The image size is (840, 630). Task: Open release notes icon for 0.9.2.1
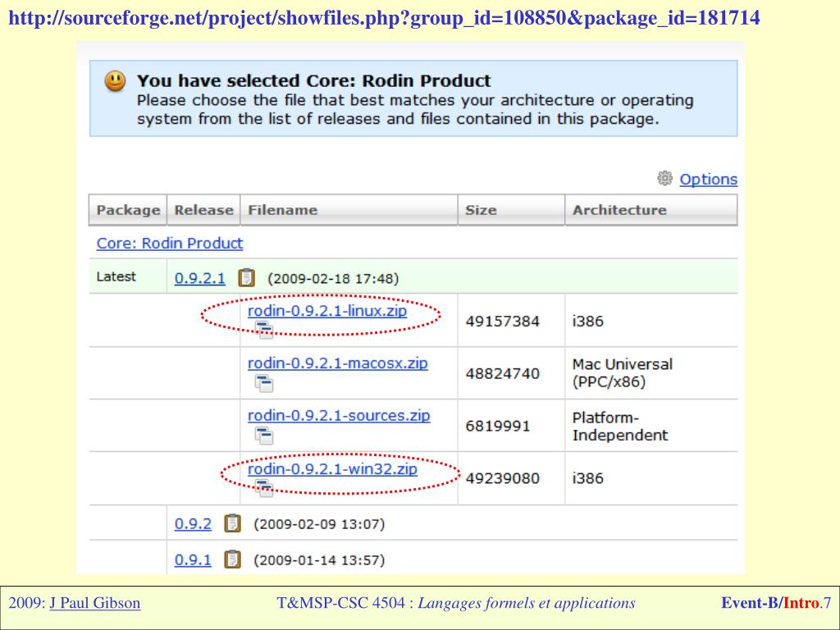click(246, 277)
